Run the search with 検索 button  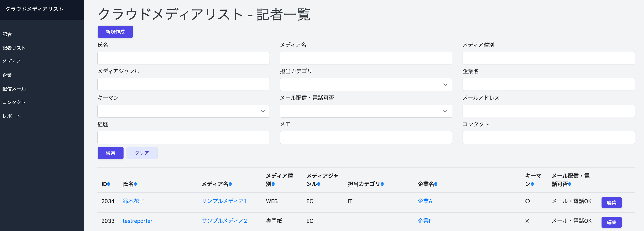click(110, 152)
